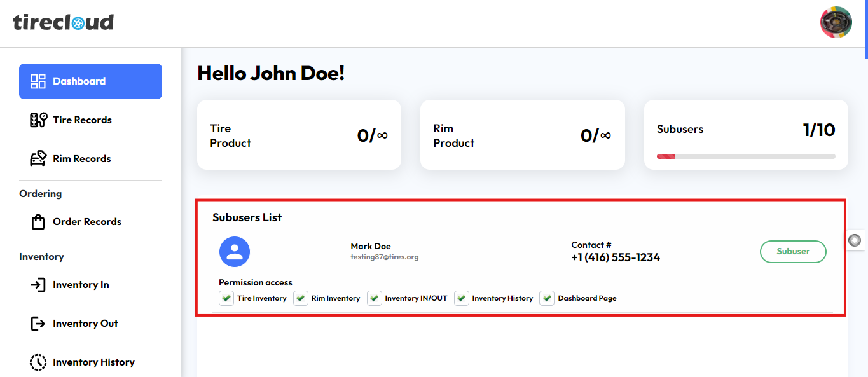This screenshot has height=377, width=868.
Task: Uncheck the Rim Inventory permission
Action: coord(301,298)
